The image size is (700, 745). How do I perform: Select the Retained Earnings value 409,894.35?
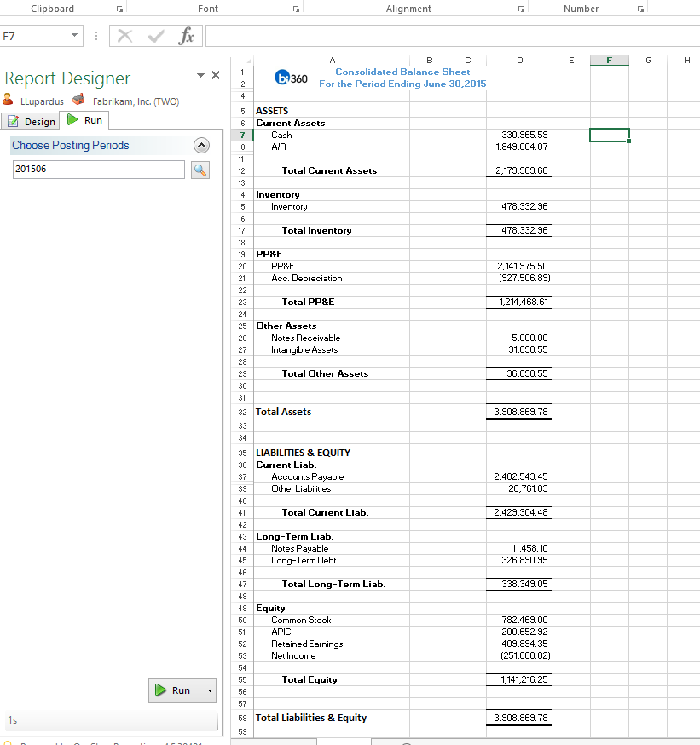pos(519,644)
